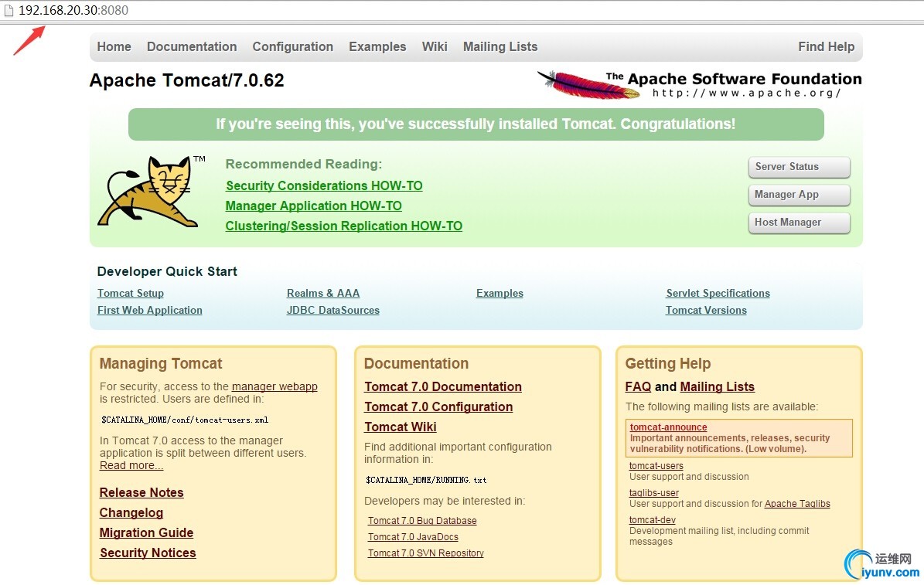The width and height of the screenshot is (924, 585).
Task: Open the Mailing Lists nav item
Action: [500, 46]
